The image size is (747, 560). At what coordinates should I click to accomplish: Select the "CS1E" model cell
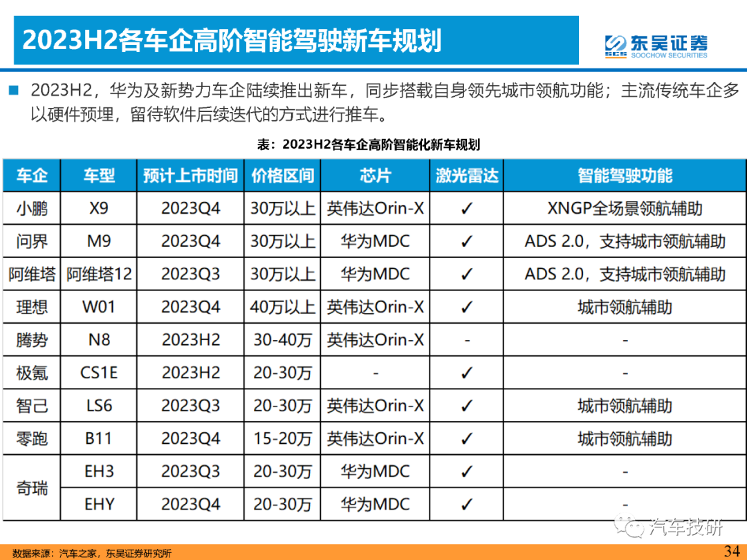(x=99, y=373)
